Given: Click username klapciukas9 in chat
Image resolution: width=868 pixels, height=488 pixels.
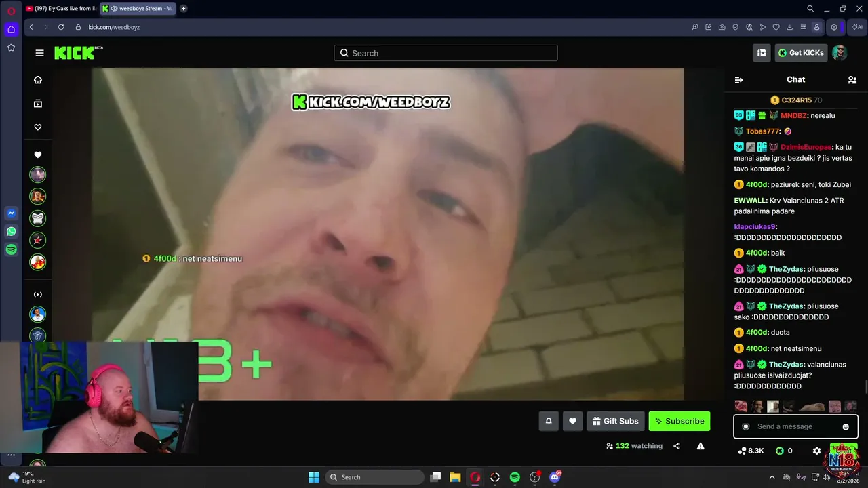Looking at the screenshot, I should coord(754,227).
